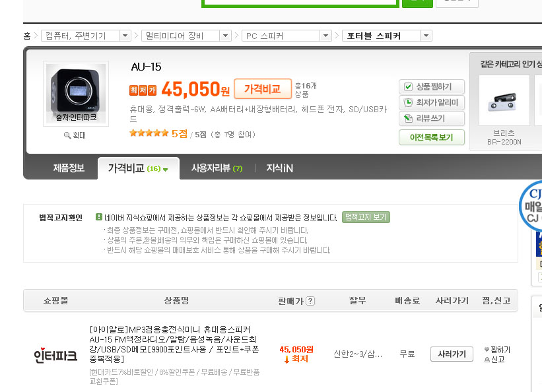Click the 가격비교 orange button
Image resolution: width=542 pixels, height=392 pixels.
(262, 89)
